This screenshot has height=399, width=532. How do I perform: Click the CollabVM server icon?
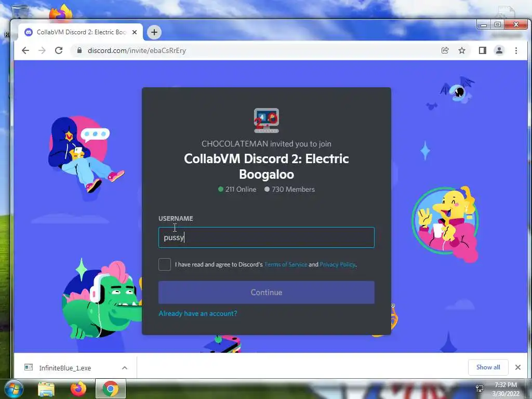pos(267,121)
